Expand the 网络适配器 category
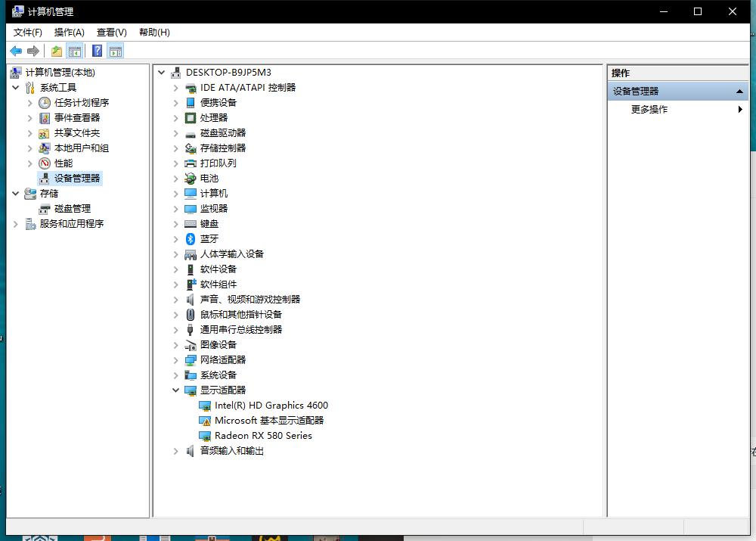Image resolution: width=756 pixels, height=541 pixels. (175, 360)
